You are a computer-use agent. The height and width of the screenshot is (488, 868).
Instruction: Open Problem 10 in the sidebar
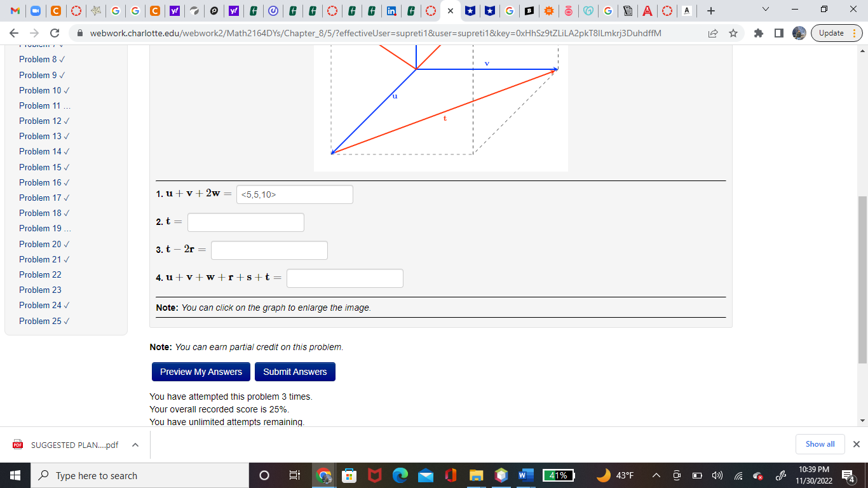[44, 90]
